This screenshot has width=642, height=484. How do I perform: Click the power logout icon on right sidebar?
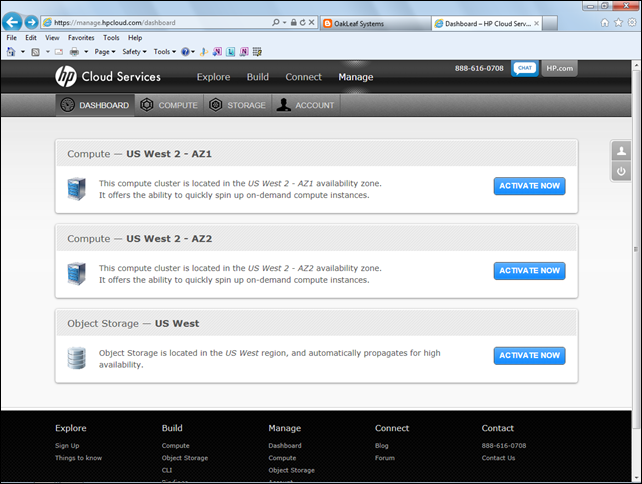coord(621,171)
